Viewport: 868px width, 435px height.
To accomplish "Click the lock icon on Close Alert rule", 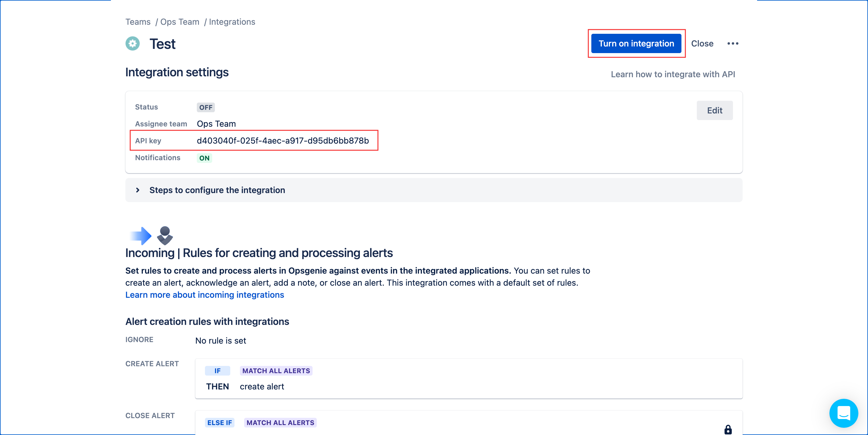I will click(x=728, y=429).
